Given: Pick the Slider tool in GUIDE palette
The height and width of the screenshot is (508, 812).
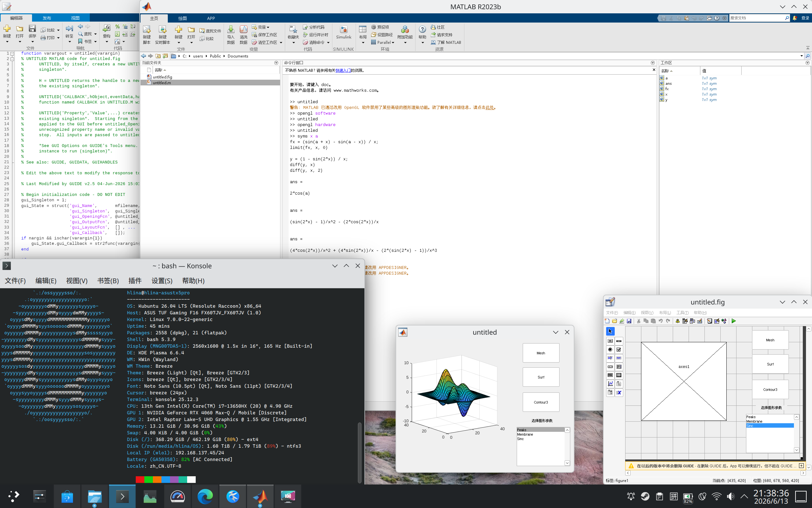Looking at the screenshot, I should pyautogui.click(x=619, y=341).
